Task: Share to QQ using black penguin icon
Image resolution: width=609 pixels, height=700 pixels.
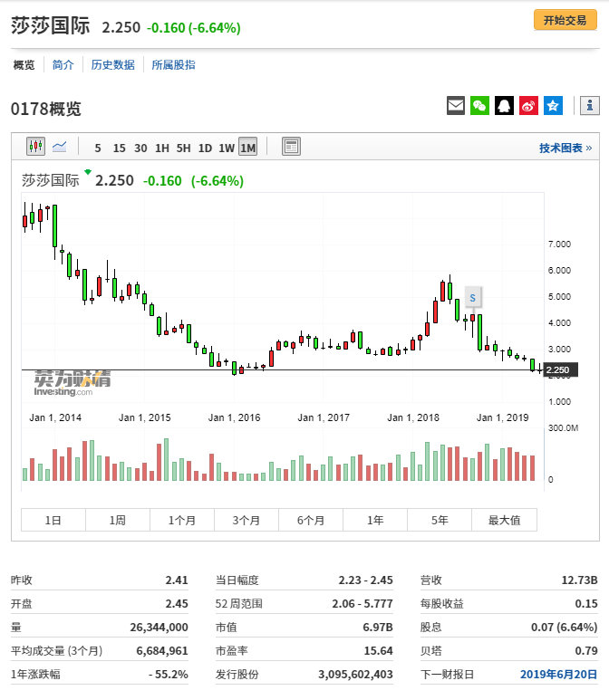Action: (x=504, y=106)
